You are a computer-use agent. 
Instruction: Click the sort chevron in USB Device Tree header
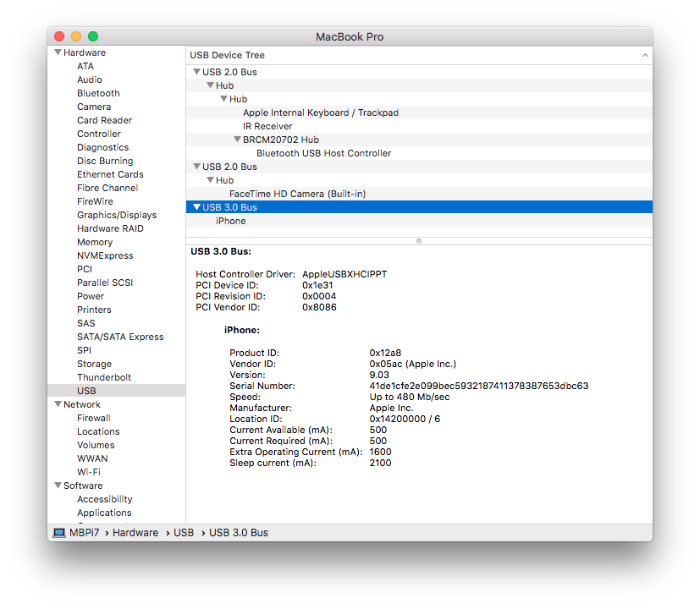[645, 55]
